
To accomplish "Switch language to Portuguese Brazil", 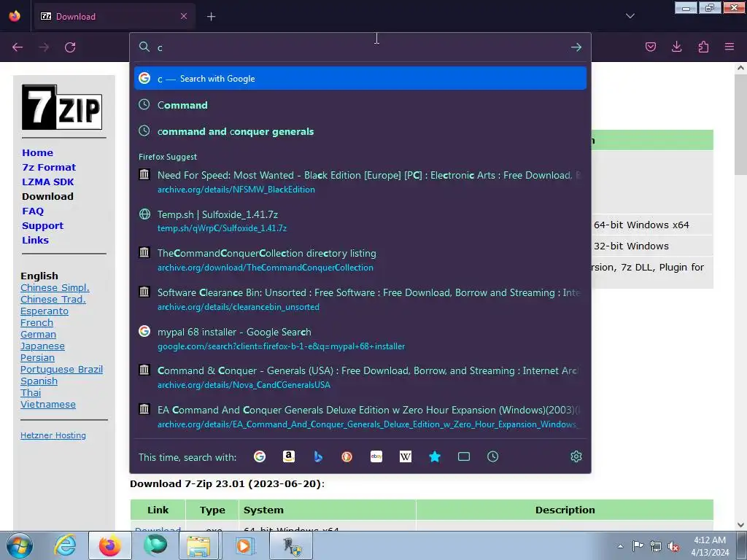I will [61, 370].
